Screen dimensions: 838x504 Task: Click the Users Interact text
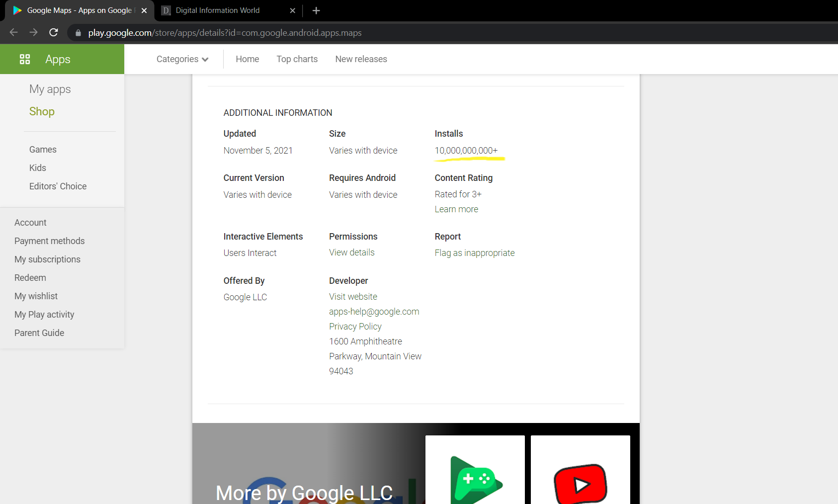click(250, 253)
